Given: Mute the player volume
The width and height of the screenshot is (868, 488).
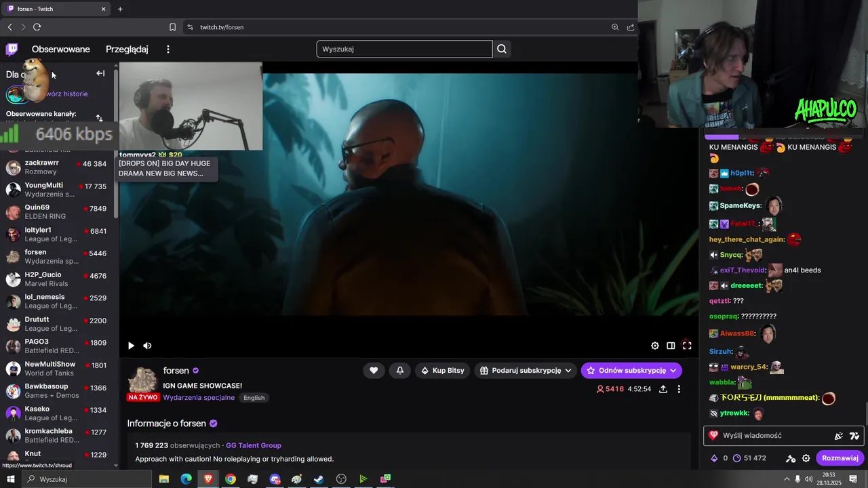Looking at the screenshot, I should point(147,346).
